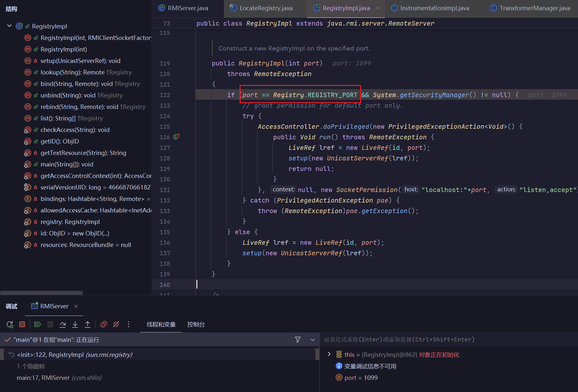
Task: Open more debug actions menu
Action: pyautogui.click(x=129, y=325)
